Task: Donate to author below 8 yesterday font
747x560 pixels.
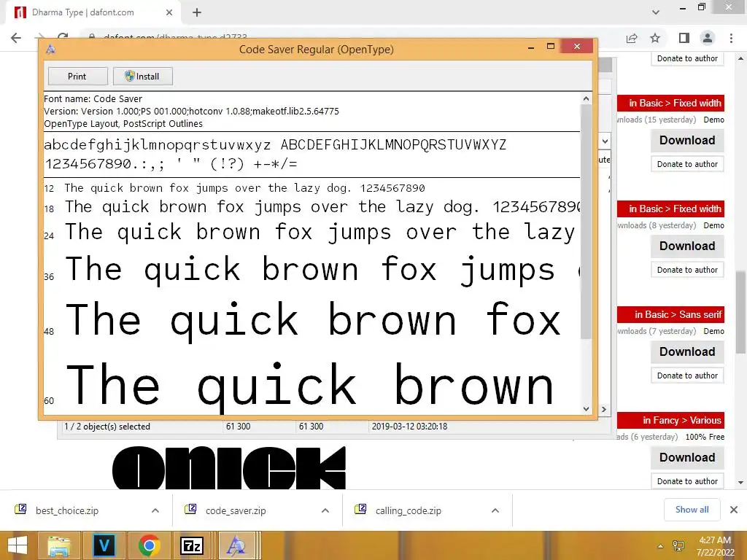Action: pyautogui.click(x=687, y=270)
